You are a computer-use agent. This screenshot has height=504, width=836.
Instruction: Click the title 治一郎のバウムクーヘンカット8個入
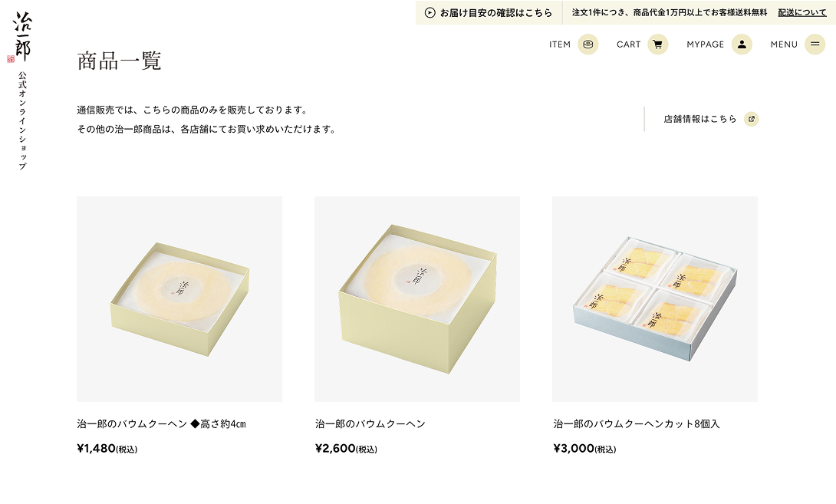[637, 424]
